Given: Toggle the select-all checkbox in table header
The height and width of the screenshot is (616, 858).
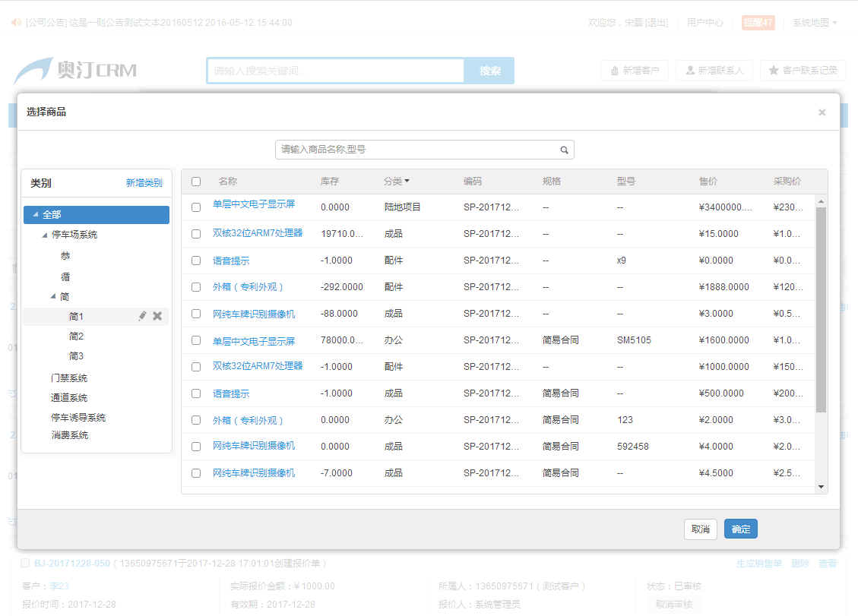Looking at the screenshot, I should 196,182.
